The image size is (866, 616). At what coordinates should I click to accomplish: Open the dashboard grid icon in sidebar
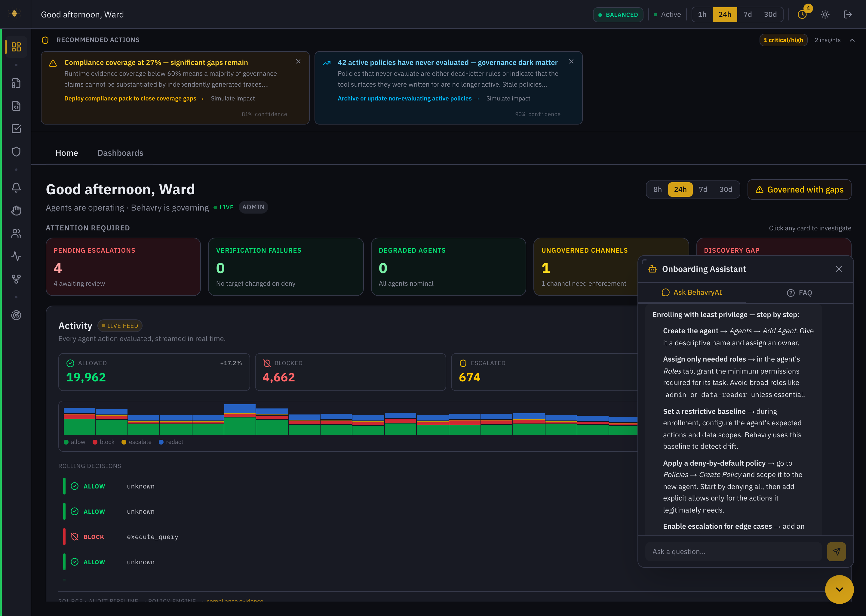coord(16,47)
